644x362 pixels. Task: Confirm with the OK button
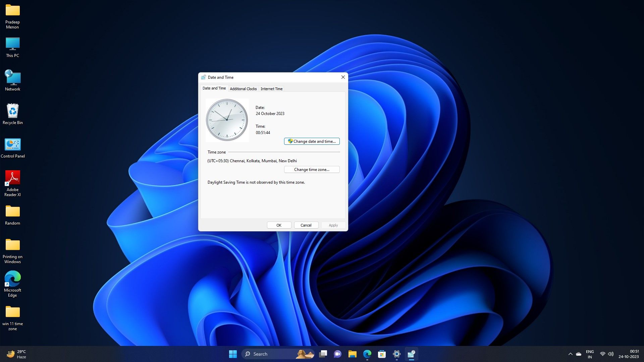[279, 225]
